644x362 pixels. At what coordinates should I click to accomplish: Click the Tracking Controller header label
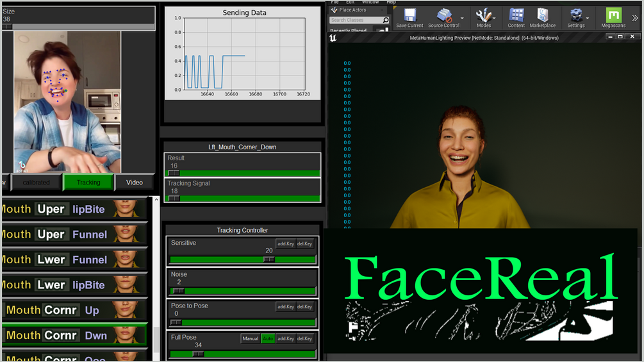(242, 230)
